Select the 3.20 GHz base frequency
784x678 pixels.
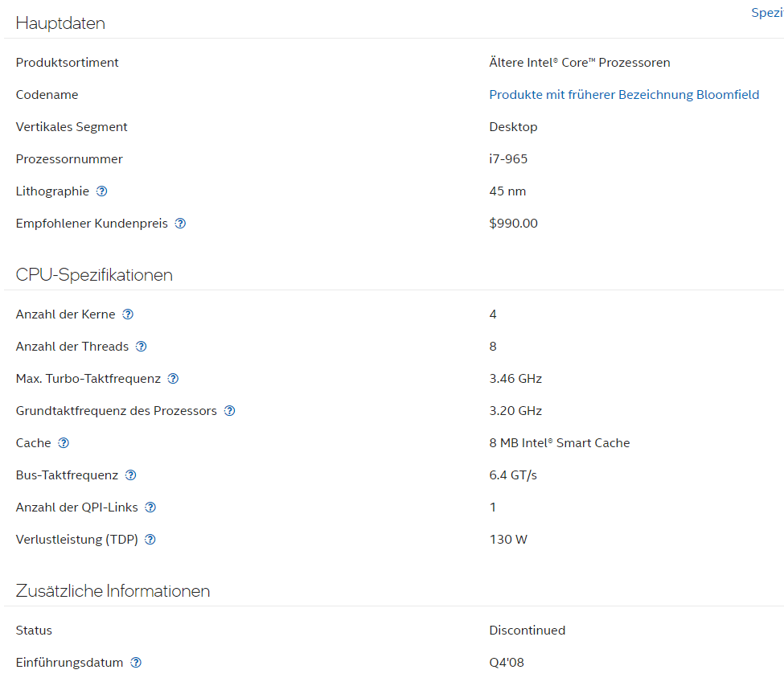[515, 411]
